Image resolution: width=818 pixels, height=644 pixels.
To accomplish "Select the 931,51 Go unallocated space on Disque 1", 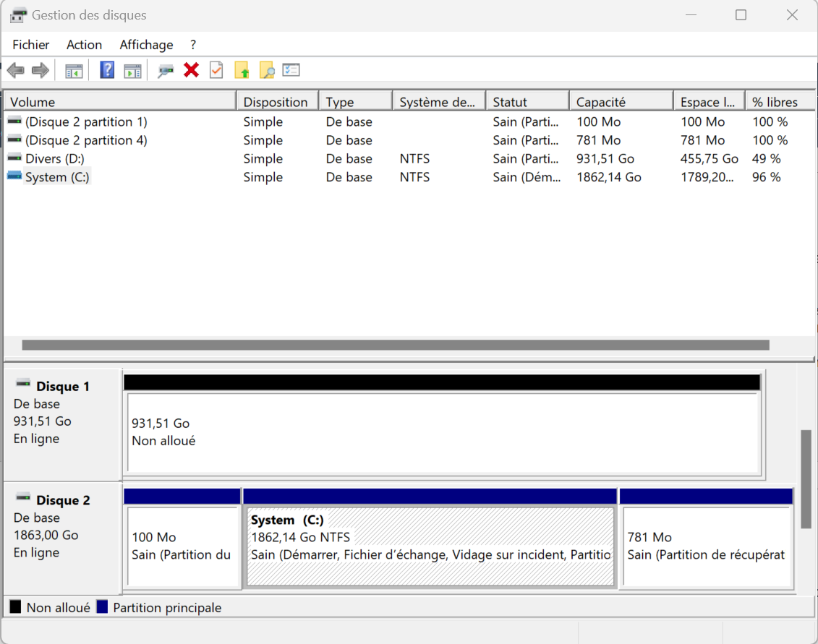I will coord(443,432).
